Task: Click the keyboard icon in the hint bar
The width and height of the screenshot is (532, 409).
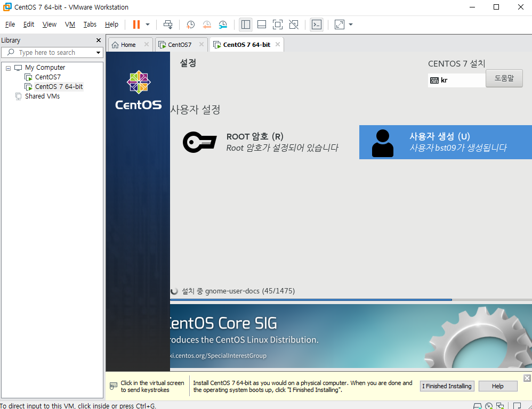Action: click(x=114, y=386)
